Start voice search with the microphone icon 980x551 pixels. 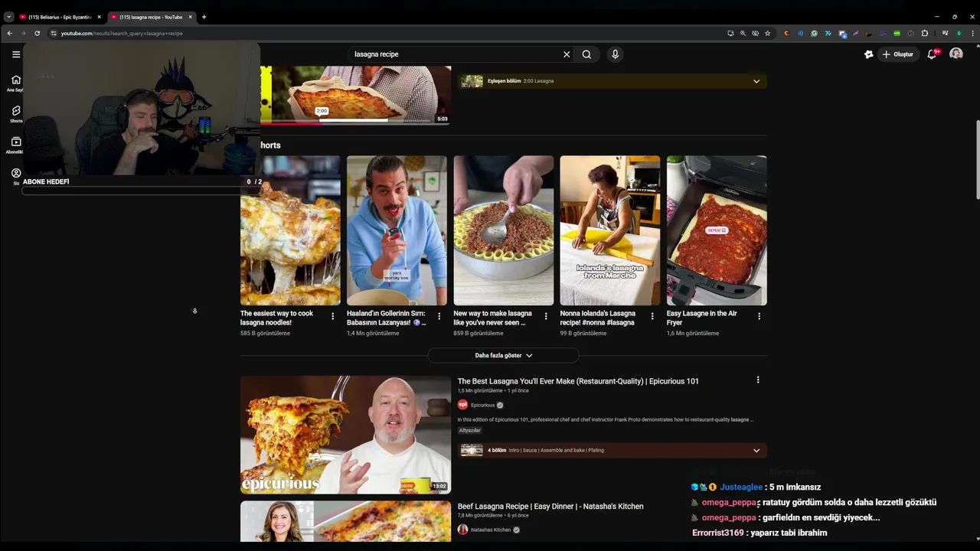[615, 54]
